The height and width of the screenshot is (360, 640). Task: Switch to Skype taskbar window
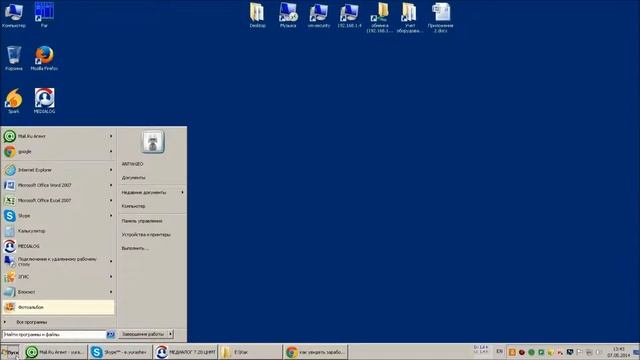coord(120,352)
